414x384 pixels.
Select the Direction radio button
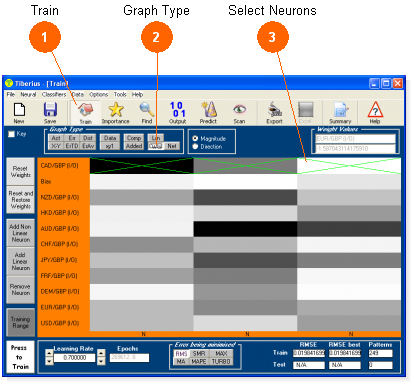pyautogui.click(x=195, y=146)
